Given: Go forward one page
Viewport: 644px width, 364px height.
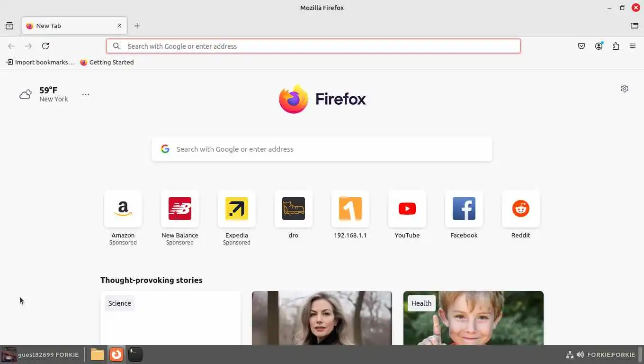Looking at the screenshot, I should pyautogui.click(x=28, y=46).
